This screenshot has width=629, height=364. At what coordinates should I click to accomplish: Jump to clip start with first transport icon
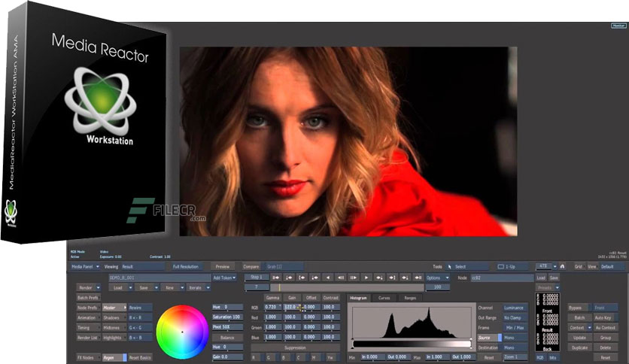pyautogui.click(x=276, y=278)
